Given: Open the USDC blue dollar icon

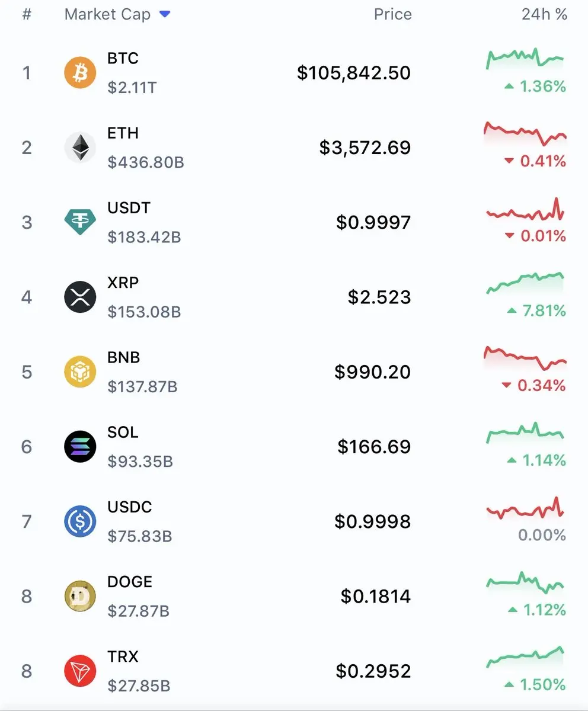Looking at the screenshot, I should pyautogui.click(x=80, y=521).
